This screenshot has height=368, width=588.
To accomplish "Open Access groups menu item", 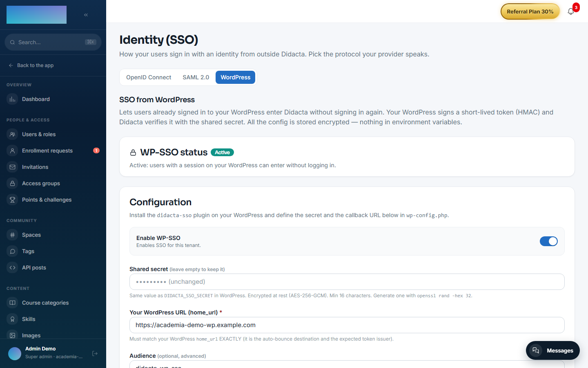I will coord(53,184).
